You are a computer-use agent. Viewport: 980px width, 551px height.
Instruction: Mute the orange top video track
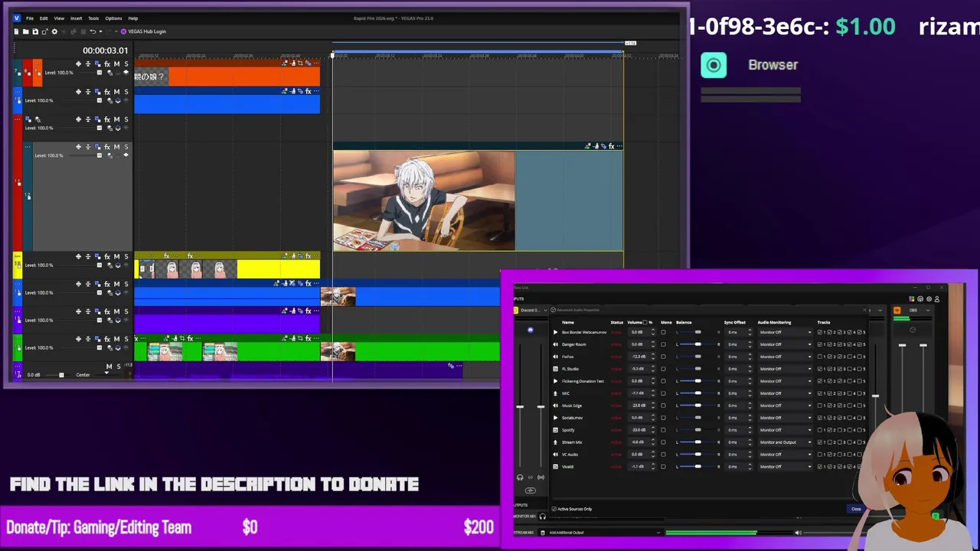pos(116,64)
